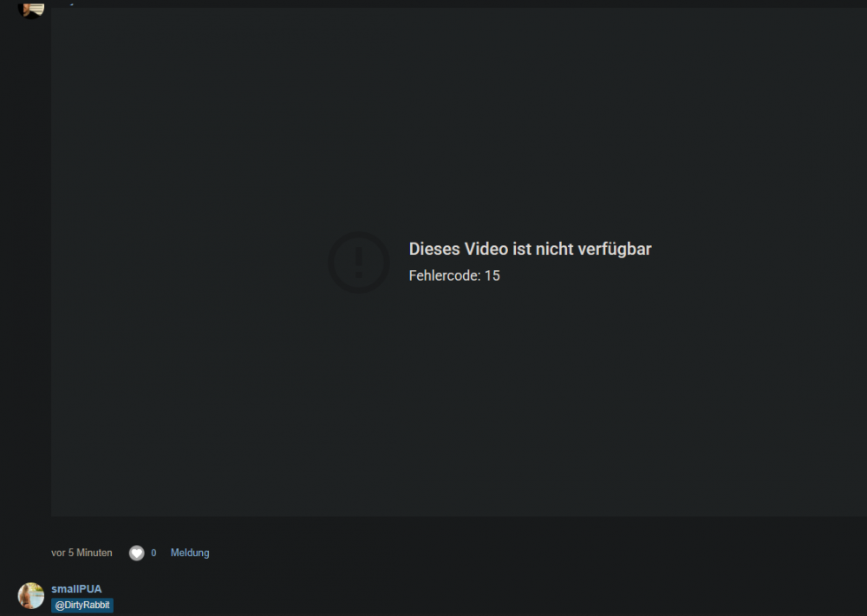Click the 'Fehlercode: 15' text
Screen dimensions: 867x616
(x=454, y=276)
